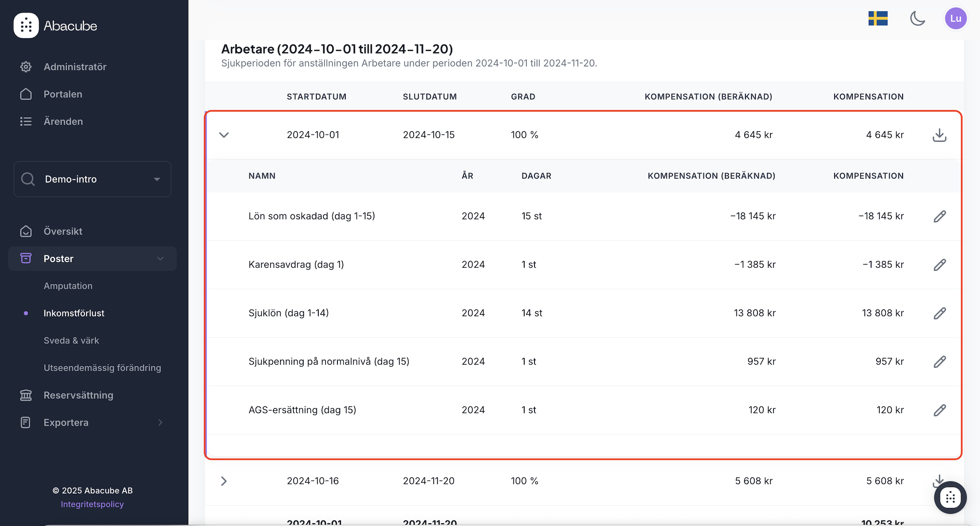Viewport: 980px width, 526px height.
Task: Open the Lu user avatar menu
Action: tap(955, 19)
